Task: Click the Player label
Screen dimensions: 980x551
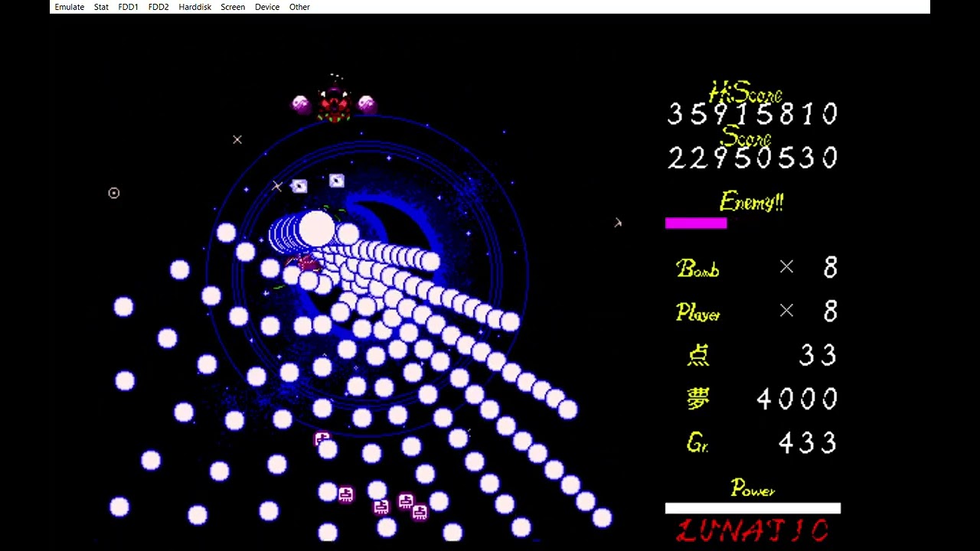Action: pyautogui.click(x=698, y=312)
